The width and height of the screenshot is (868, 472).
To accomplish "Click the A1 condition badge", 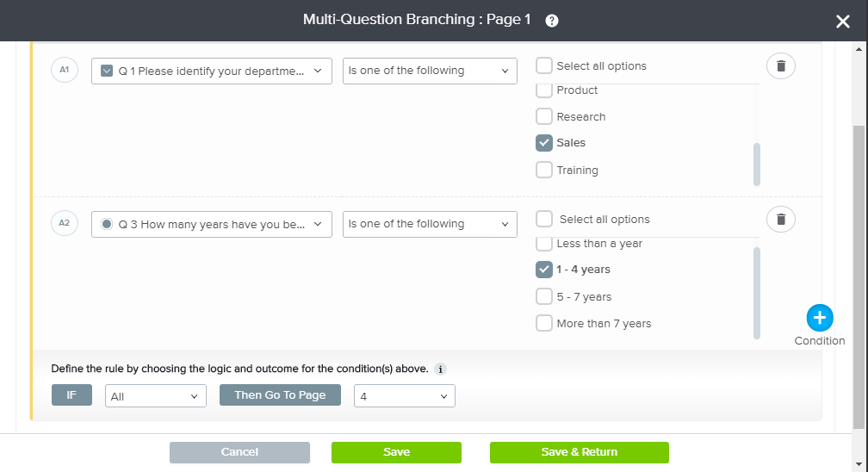I will coord(65,70).
